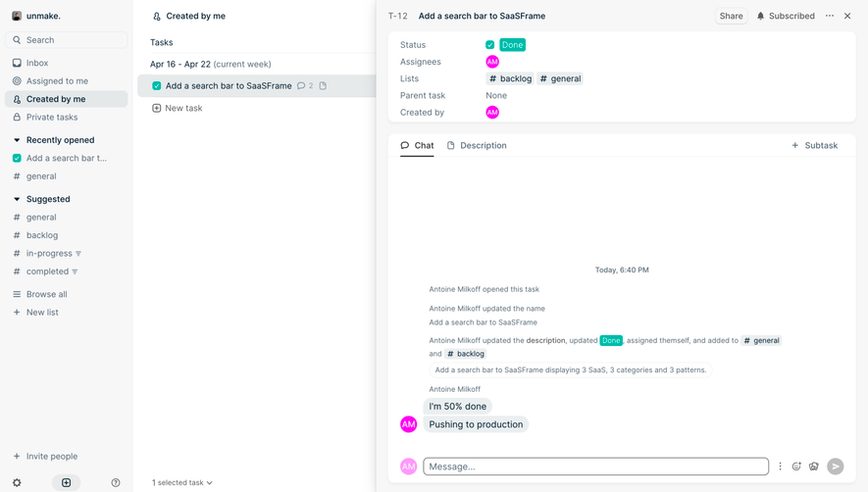Click backlog tag in activity log

click(466, 354)
